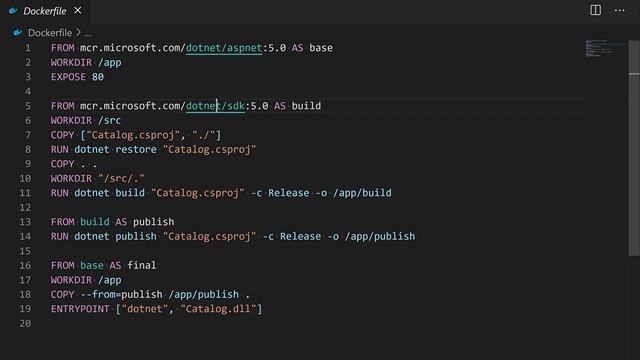Open the dotnet/aspnet image link on line 1
The height and width of the screenshot is (360, 640).
[224, 48]
